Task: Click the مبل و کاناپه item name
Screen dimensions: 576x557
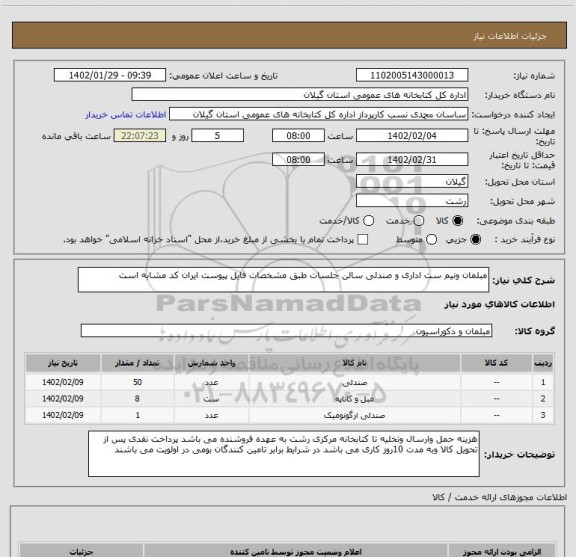Action: (355, 399)
